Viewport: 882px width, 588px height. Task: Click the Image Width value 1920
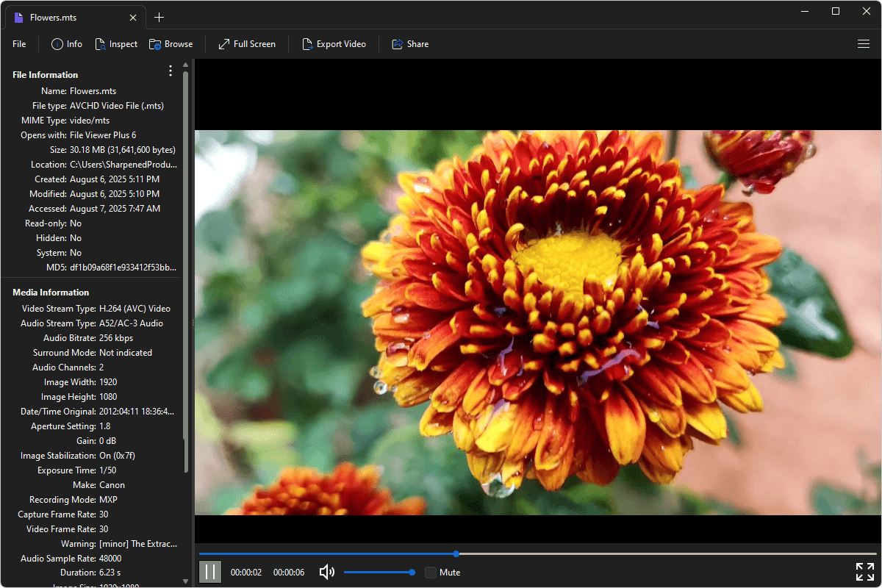(108, 382)
